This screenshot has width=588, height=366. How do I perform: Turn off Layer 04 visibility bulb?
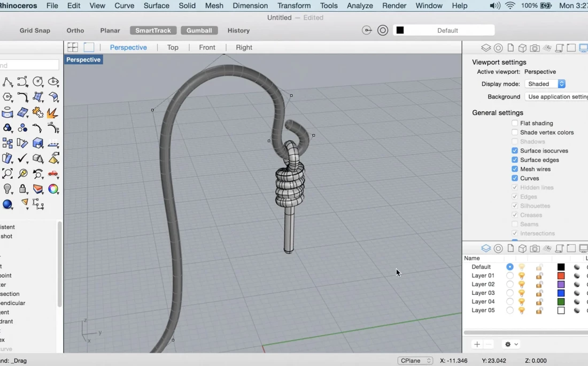coord(522,301)
